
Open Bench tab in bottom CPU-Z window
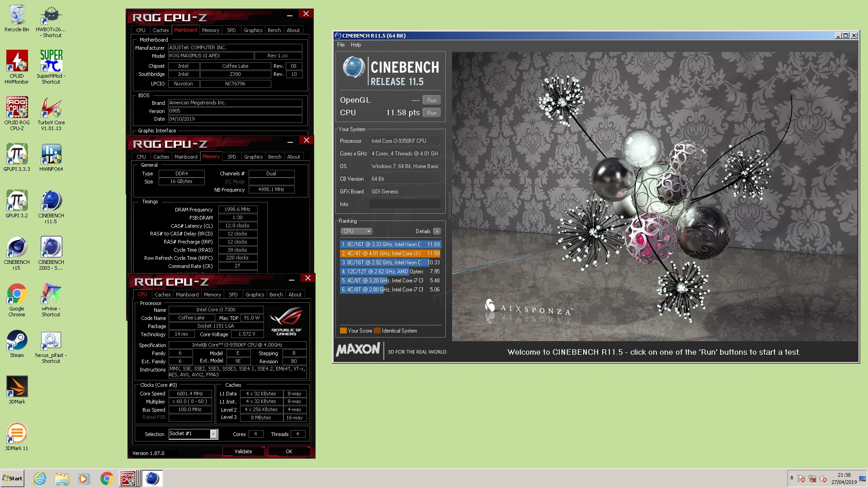(276, 295)
